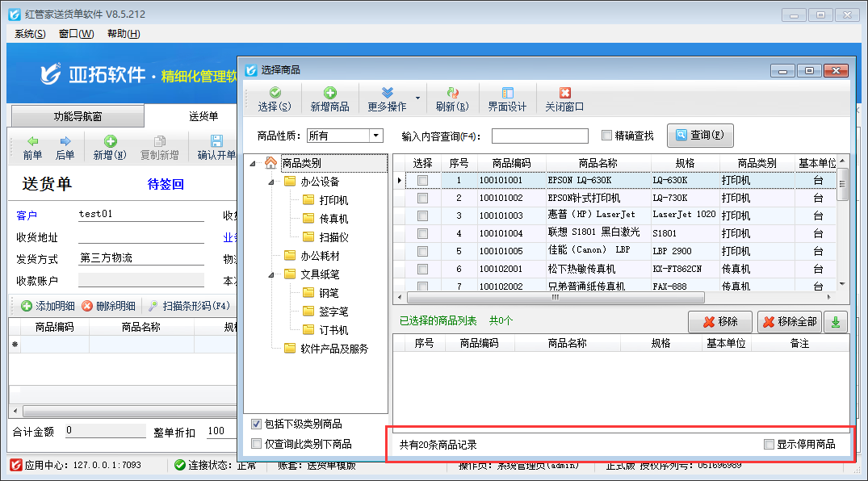
Task: Click the 选择(S) toolbar icon
Action: [275, 93]
